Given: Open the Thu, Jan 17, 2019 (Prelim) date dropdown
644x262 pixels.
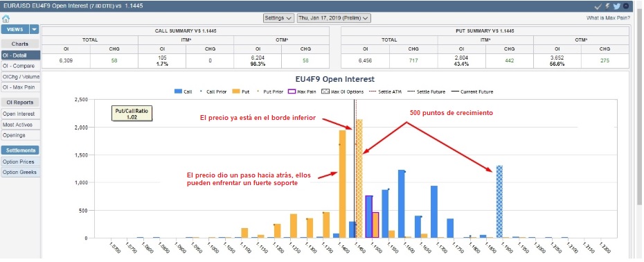Looking at the screenshot, I should (x=334, y=18).
